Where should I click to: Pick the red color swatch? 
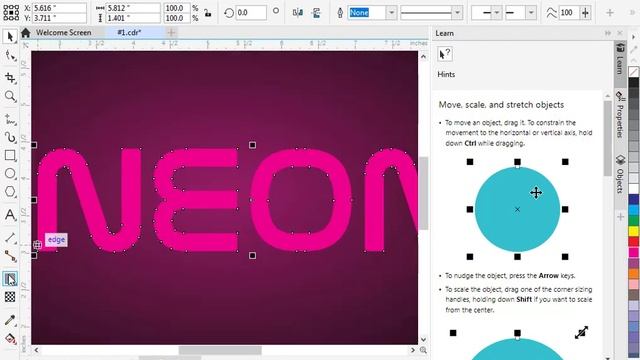[x=634, y=242]
